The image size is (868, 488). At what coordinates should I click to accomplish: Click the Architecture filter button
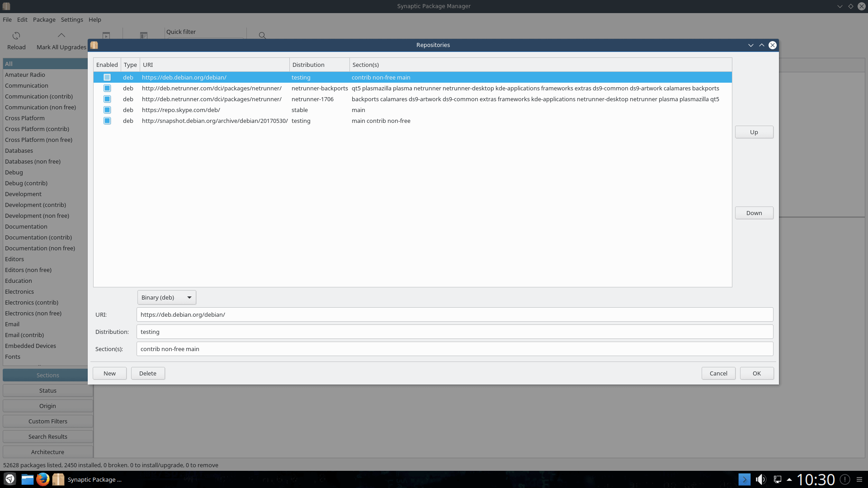[47, 452]
